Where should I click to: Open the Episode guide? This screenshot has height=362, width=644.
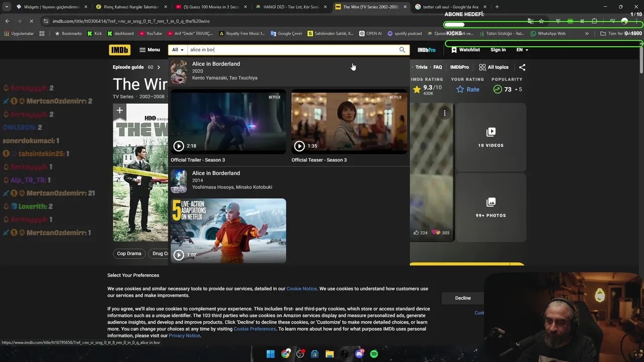point(128,67)
